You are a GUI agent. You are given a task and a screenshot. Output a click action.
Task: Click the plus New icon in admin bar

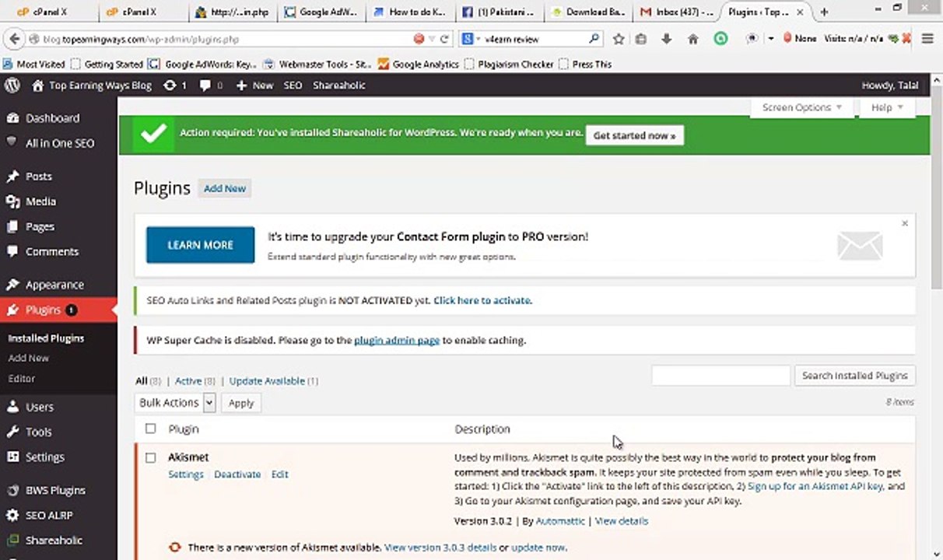click(x=241, y=86)
